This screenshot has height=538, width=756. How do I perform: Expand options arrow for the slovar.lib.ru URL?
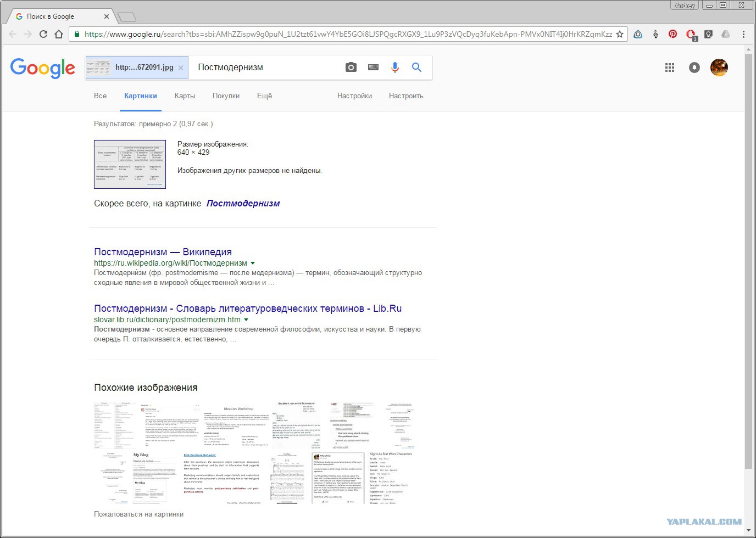246,320
